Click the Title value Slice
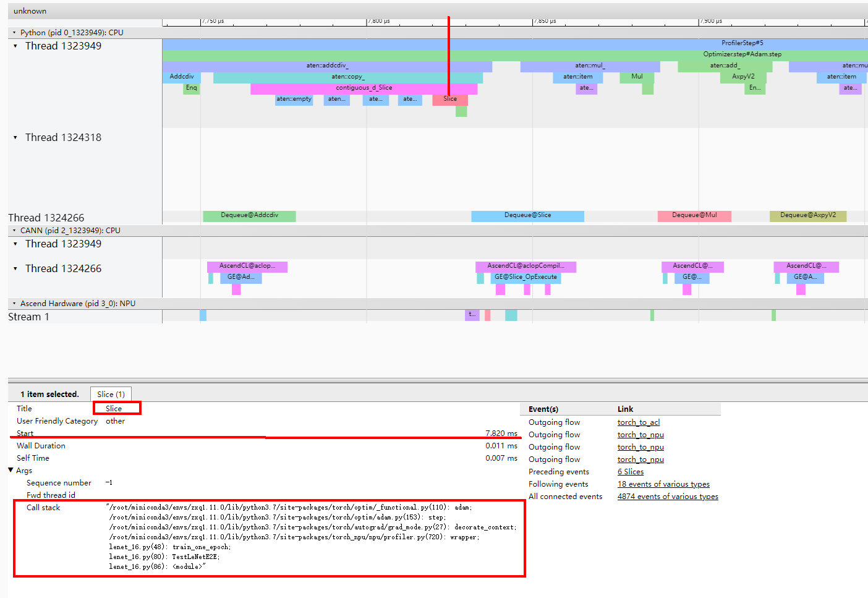868x598 pixels. (114, 409)
